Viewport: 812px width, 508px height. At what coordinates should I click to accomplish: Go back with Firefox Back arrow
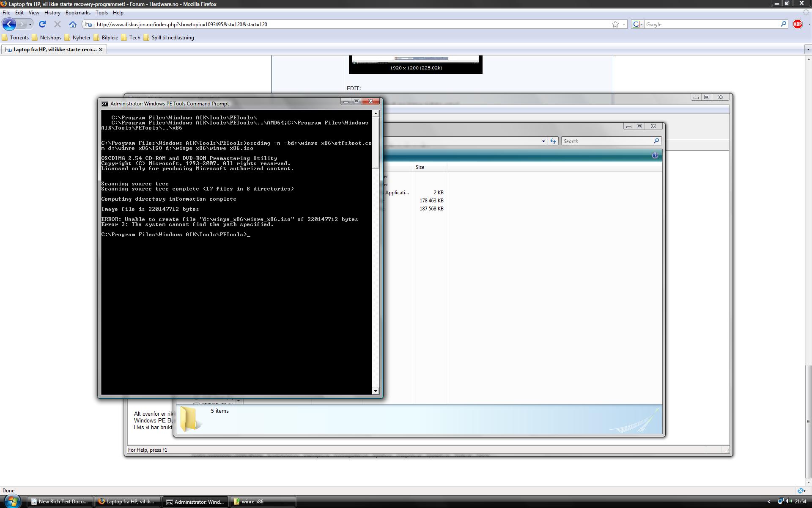pos(9,24)
